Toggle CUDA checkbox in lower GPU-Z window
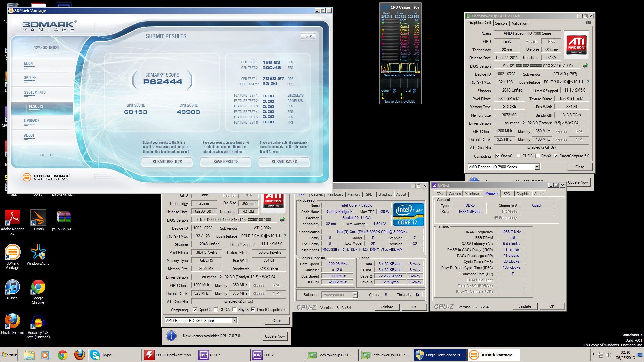The height and width of the screenshot is (362, 644). pyautogui.click(x=216, y=310)
